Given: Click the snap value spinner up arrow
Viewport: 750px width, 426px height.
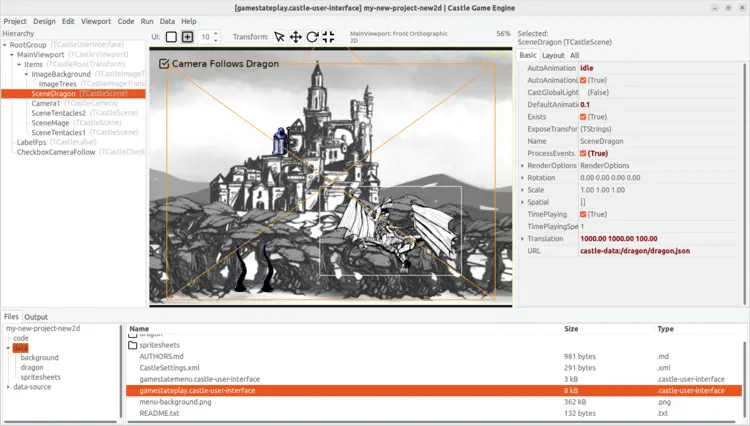Looking at the screenshot, I should pyautogui.click(x=217, y=33).
